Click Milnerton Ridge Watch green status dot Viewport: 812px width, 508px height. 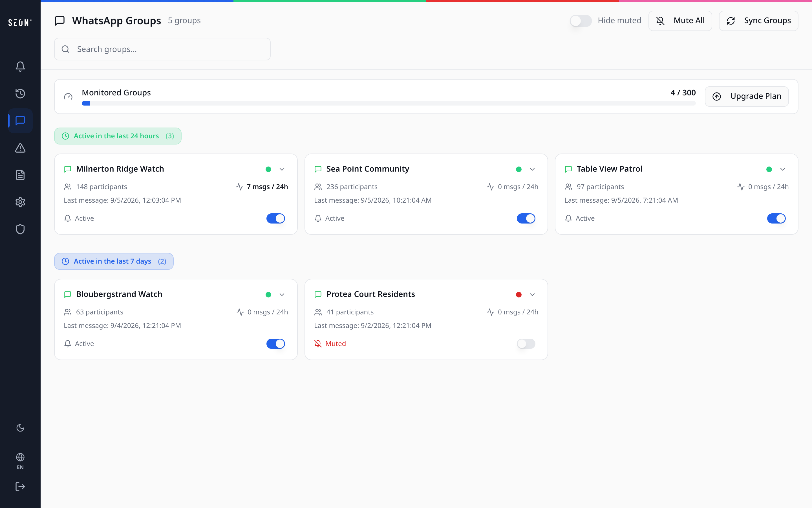click(x=268, y=169)
